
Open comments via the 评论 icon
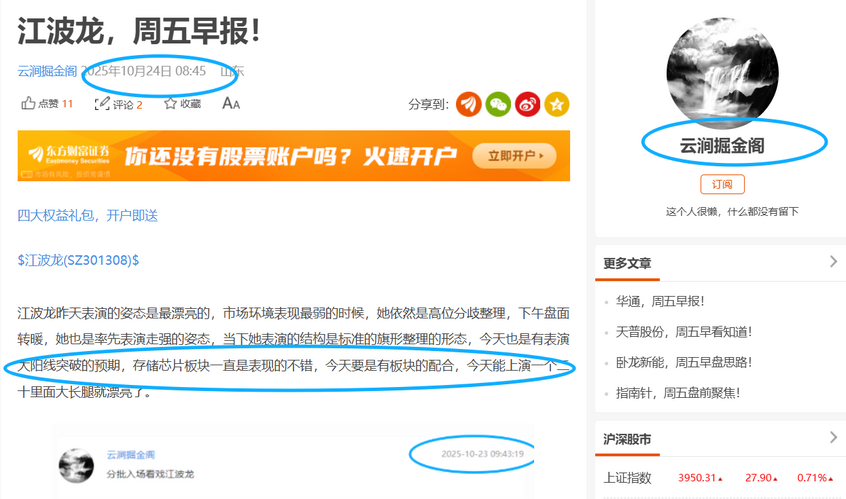coord(102,104)
